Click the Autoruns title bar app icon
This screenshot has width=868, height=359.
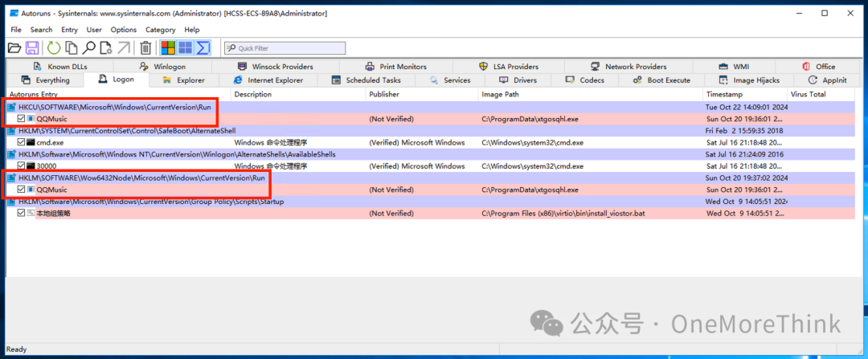14,13
